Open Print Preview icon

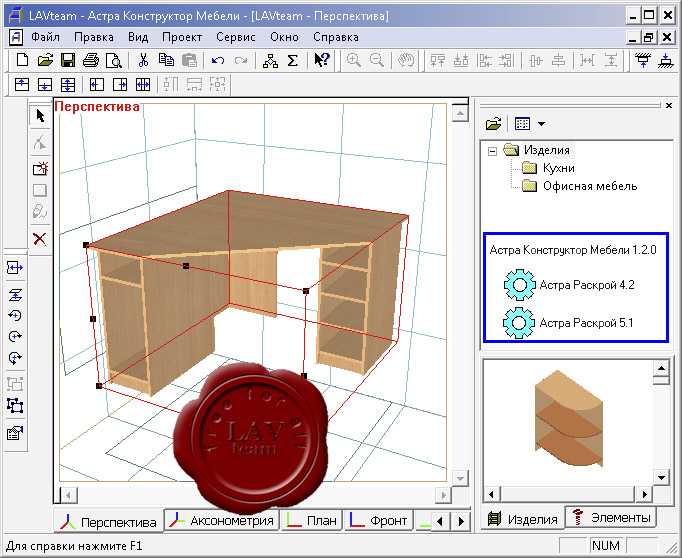(x=114, y=60)
